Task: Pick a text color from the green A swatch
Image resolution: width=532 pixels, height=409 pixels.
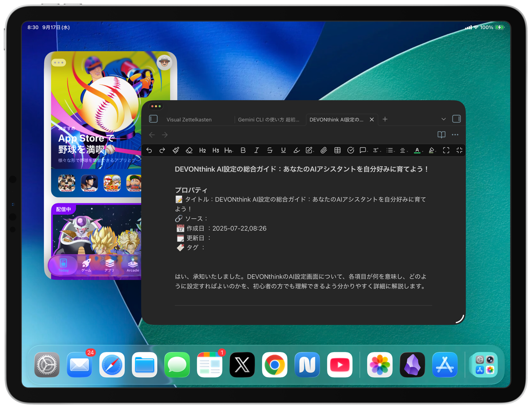Action: tap(417, 150)
